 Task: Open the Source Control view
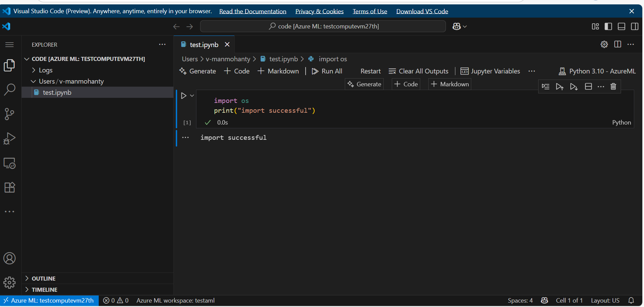tap(9, 114)
